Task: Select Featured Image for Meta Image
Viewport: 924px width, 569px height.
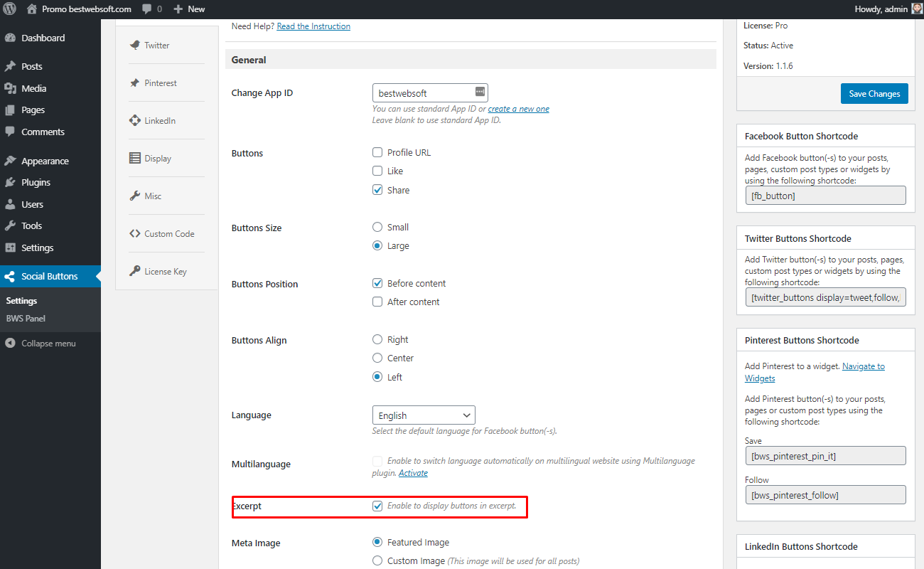Action: [377, 542]
